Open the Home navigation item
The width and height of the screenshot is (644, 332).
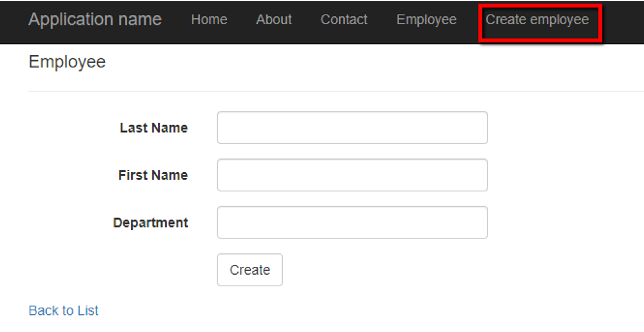pos(209,20)
